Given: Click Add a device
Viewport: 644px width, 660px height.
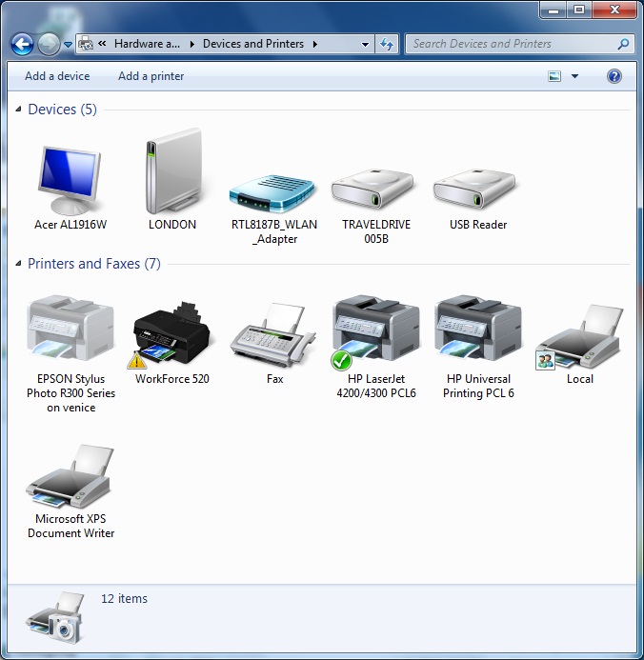Looking at the screenshot, I should (x=57, y=76).
